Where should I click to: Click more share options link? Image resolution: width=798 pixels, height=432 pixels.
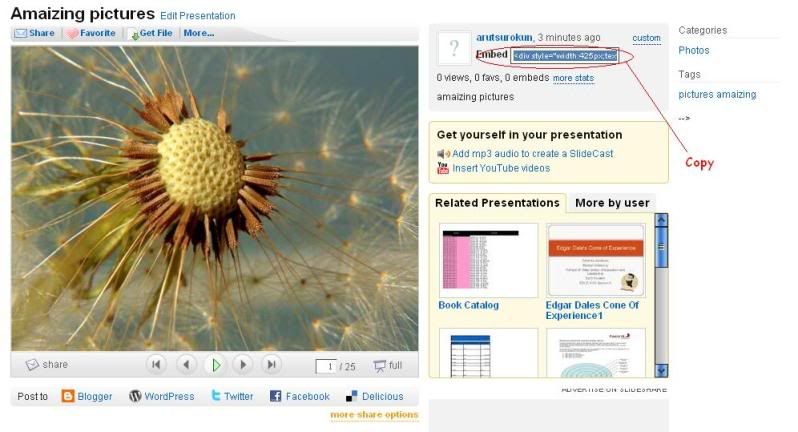(374, 414)
